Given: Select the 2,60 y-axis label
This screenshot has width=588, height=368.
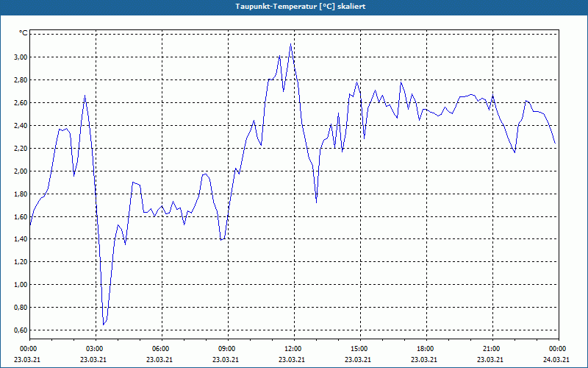Looking at the screenshot, I should [21, 102].
